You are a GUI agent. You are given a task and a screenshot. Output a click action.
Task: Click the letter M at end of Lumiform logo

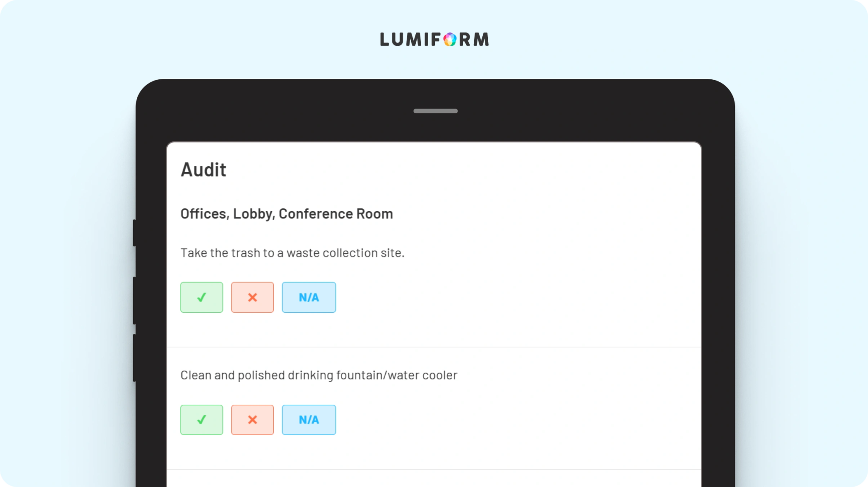coord(481,39)
